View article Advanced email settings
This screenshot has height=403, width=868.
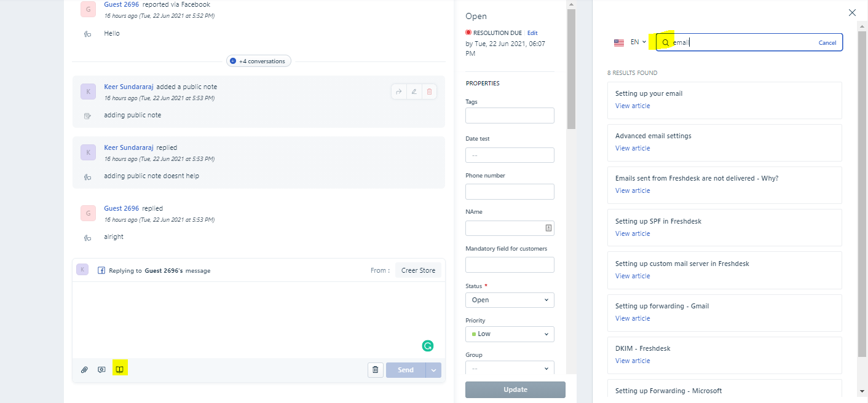633,148
